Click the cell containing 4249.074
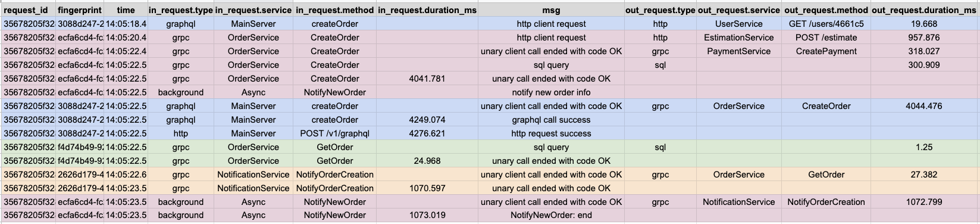 coord(427,120)
